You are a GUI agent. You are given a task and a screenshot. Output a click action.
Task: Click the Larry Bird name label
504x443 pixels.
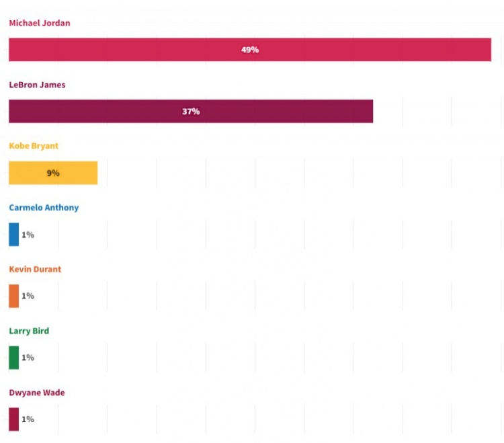pos(29,331)
